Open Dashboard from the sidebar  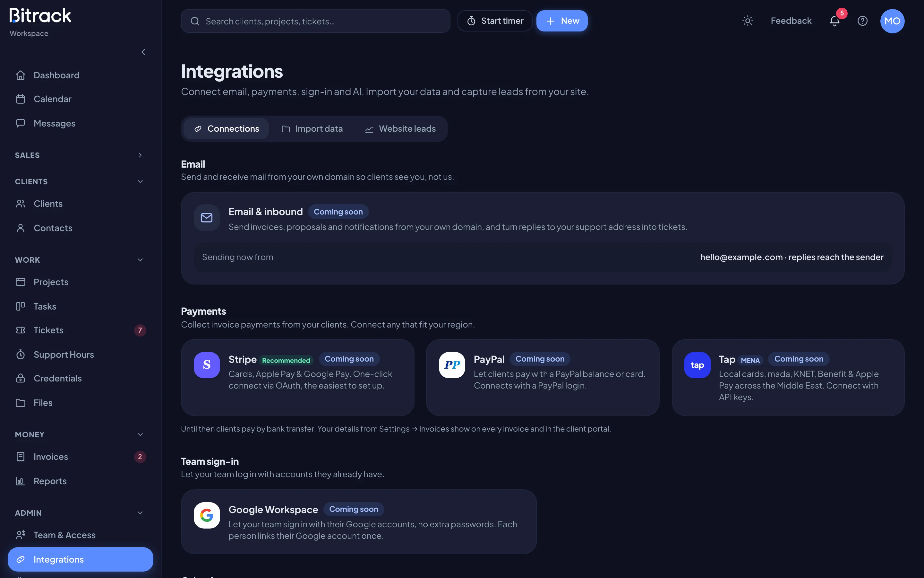point(80,75)
